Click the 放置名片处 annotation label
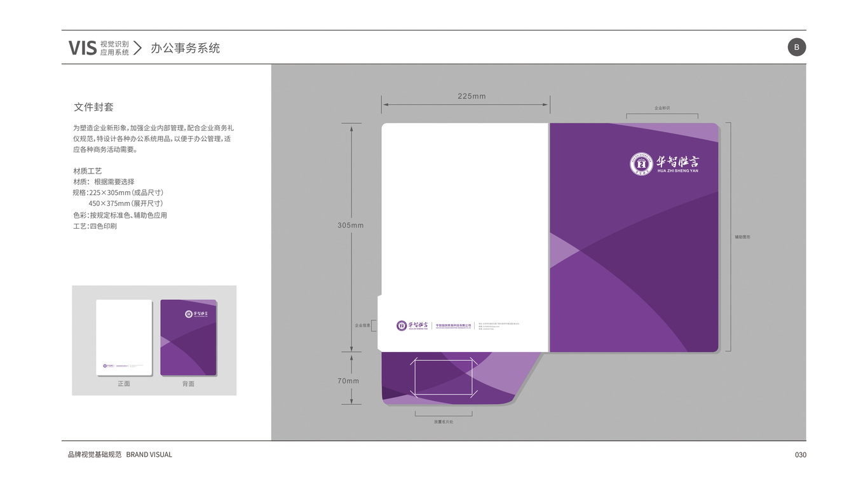The height and width of the screenshot is (488, 868). [x=444, y=421]
